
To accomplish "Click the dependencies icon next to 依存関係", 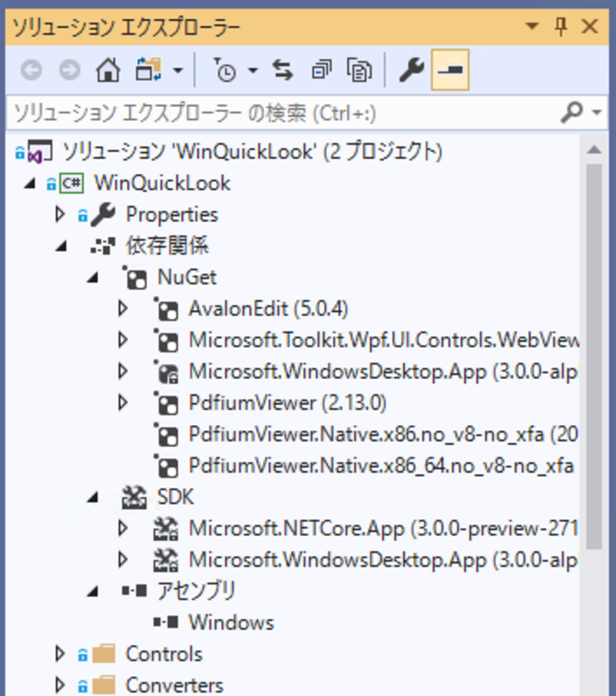I will point(103,246).
